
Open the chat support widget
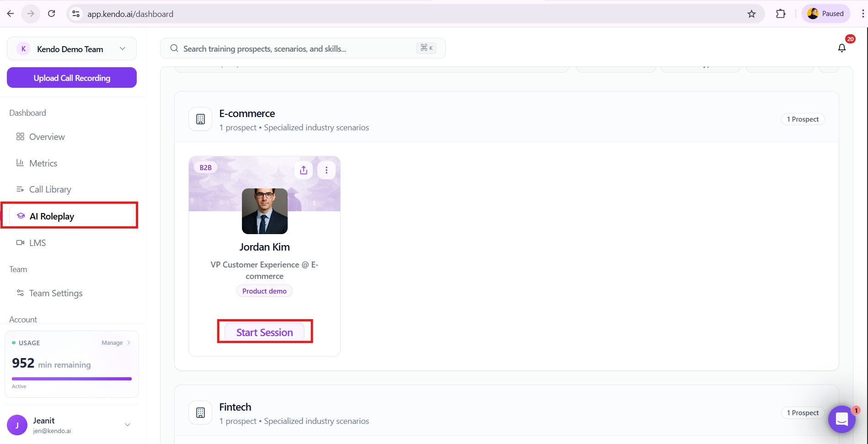point(841,419)
